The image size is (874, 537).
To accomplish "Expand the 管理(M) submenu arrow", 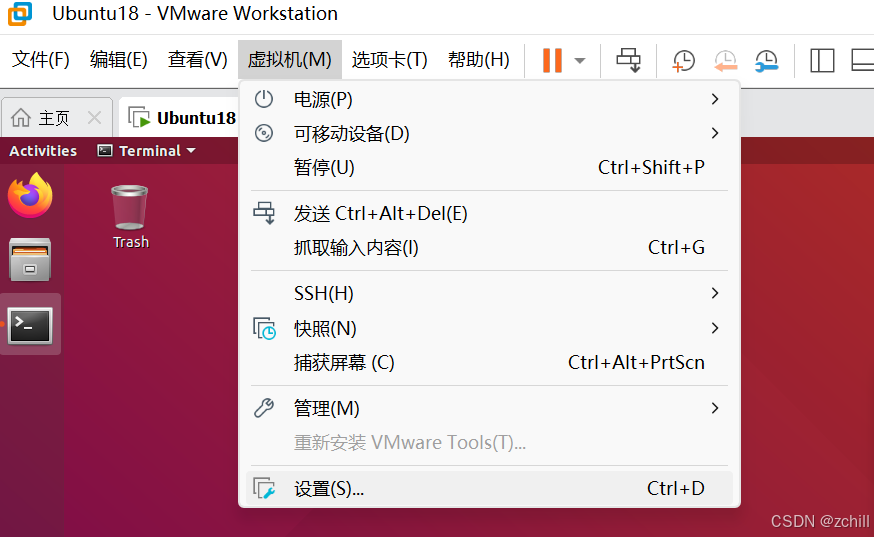I will [715, 408].
